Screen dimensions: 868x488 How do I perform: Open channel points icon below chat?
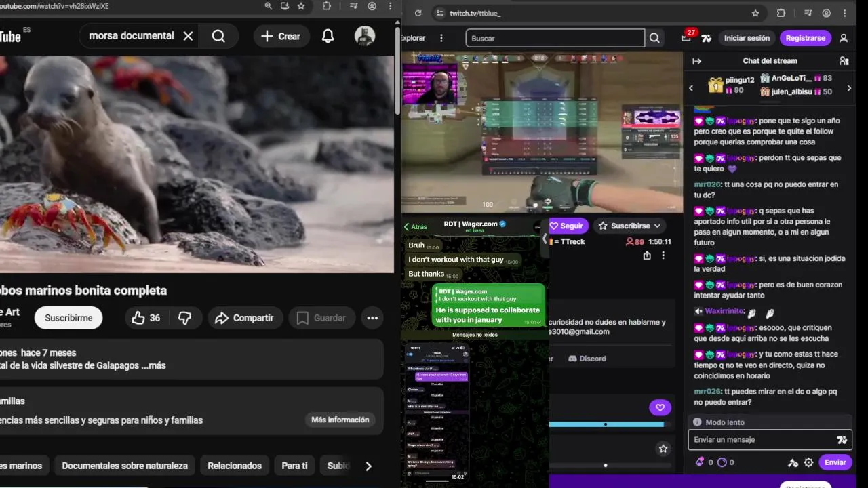coord(722,462)
